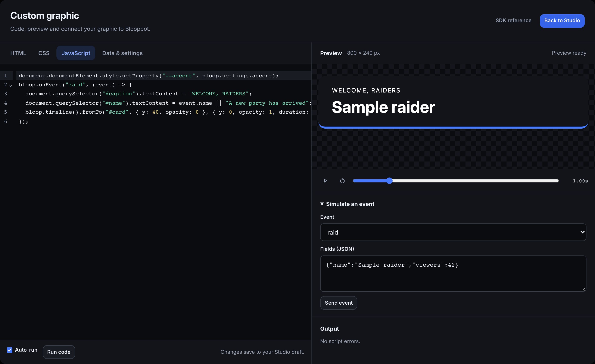The height and width of the screenshot is (364, 595).
Task: Click the closing "});" on line 6
Action: (24, 121)
